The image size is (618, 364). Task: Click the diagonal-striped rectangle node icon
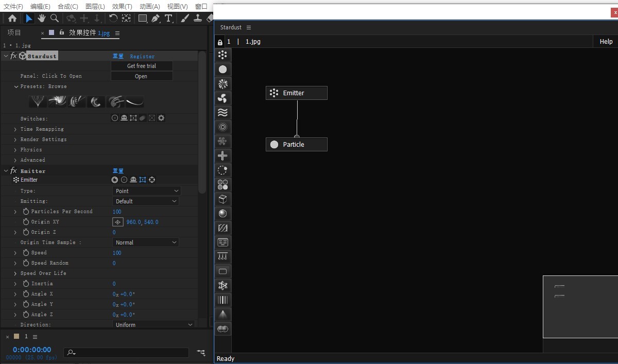click(x=222, y=228)
